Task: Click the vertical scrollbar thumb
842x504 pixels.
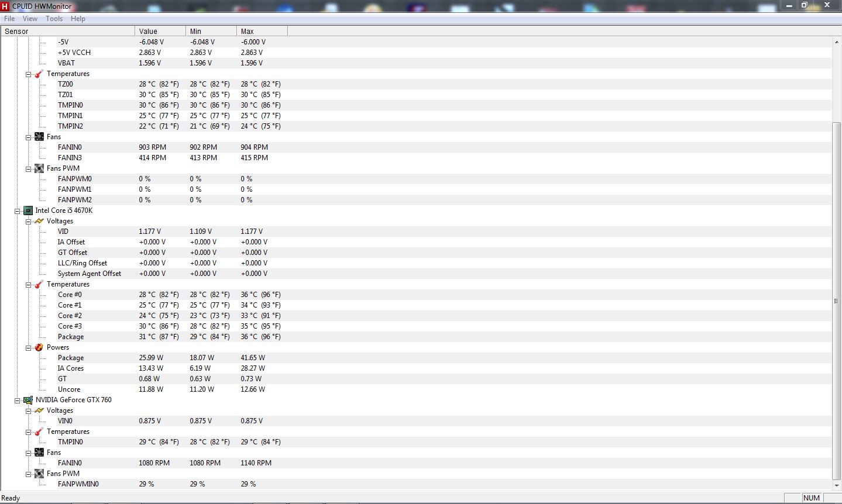Action: [x=836, y=300]
